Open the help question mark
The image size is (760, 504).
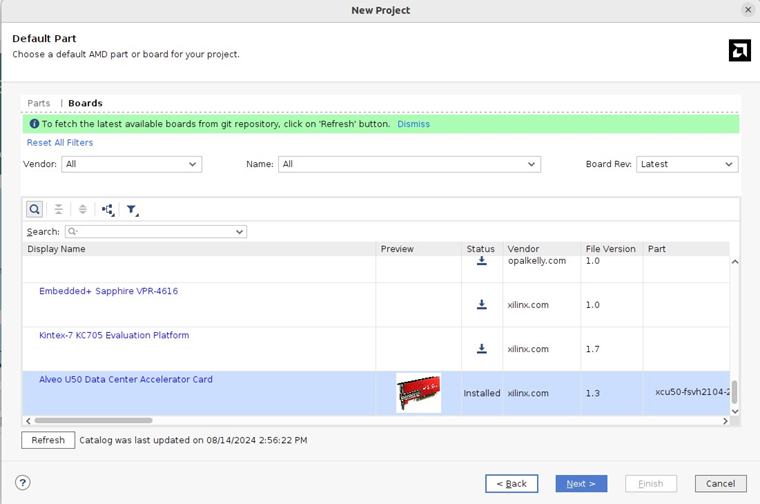[x=23, y=483]
